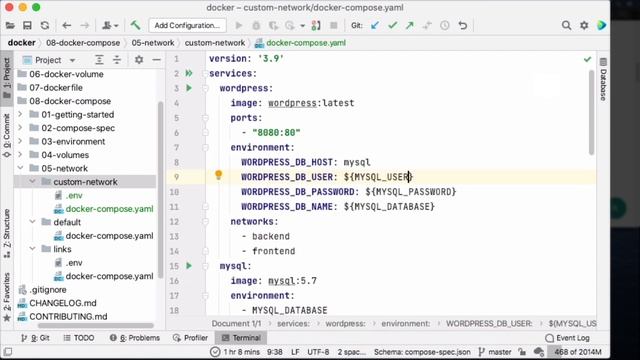Expand the 01-getting-started folder
Viewport: 640px width, 360px height.
tap(20, 114)
